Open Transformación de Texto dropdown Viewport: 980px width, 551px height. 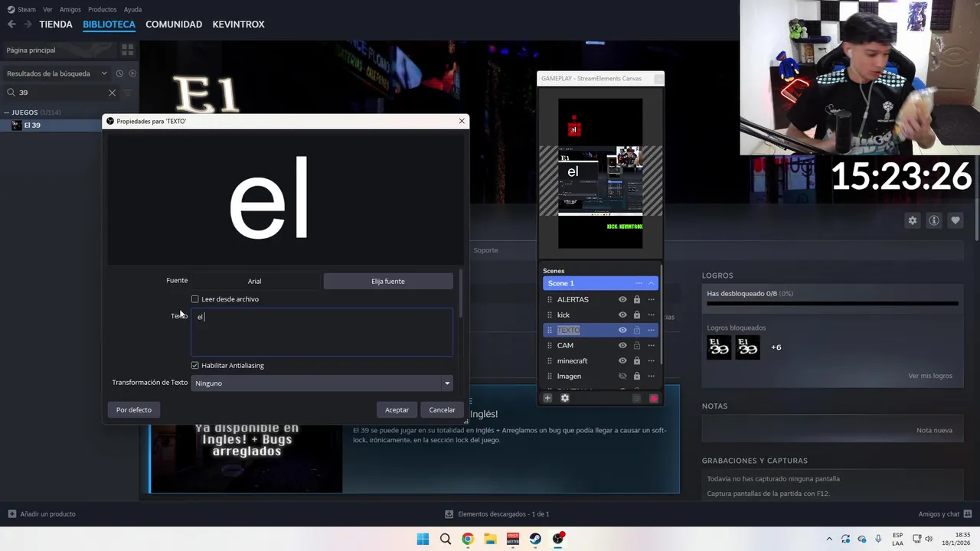tap(322, 383)
